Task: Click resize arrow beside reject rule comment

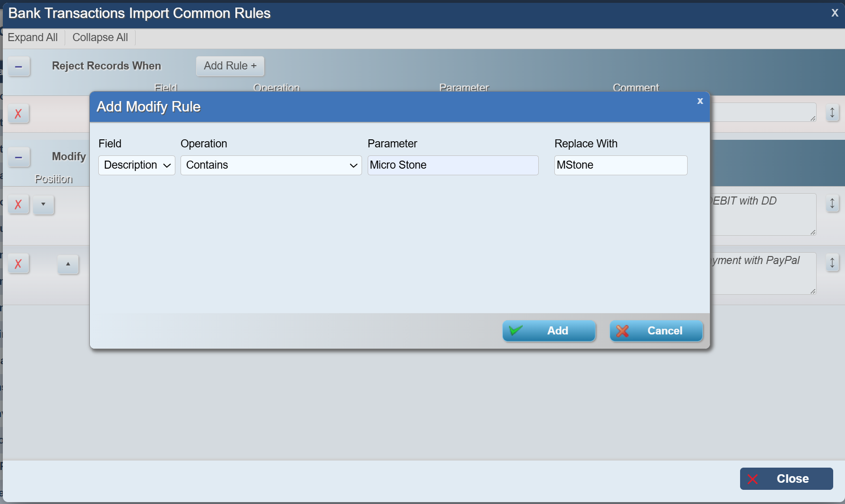Action: (x=832, y=112)
